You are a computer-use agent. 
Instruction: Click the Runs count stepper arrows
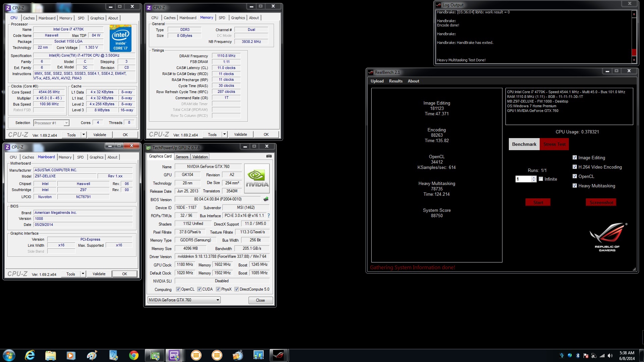534,179
